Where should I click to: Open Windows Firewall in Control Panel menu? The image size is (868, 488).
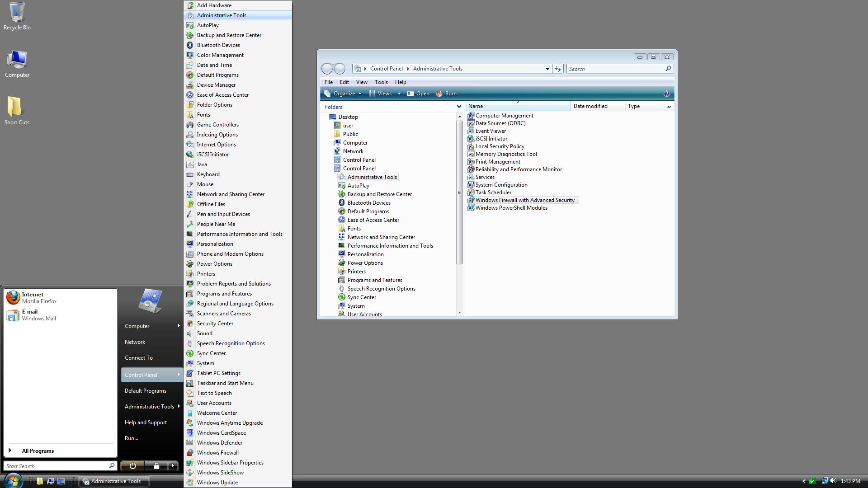238,453
